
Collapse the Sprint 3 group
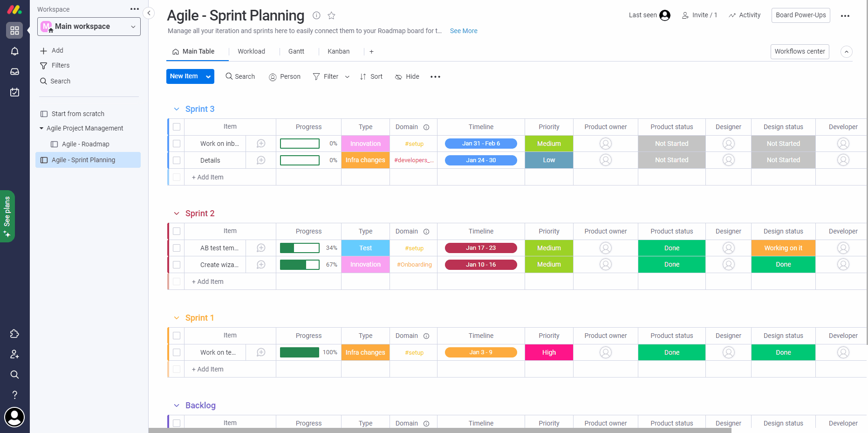(x=177, y=109)
